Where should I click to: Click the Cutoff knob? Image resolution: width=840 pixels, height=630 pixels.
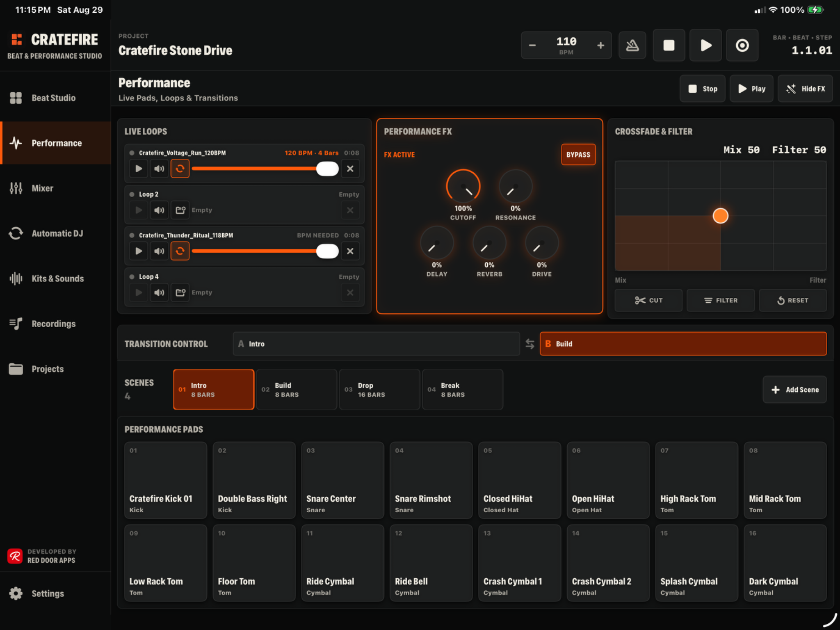click(x=463, y=186)
